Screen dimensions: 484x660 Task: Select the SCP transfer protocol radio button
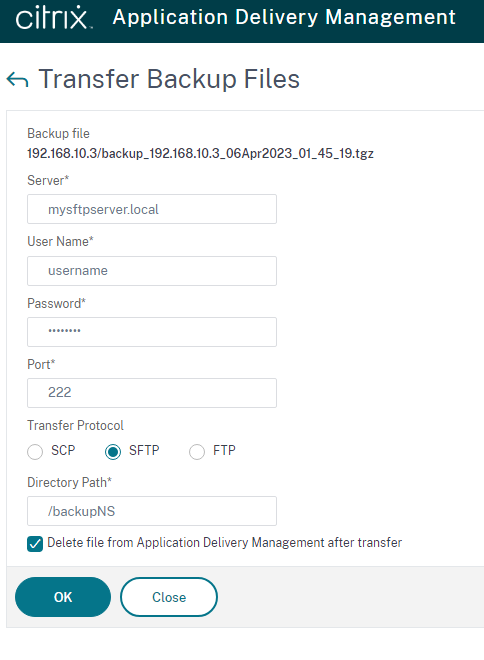click(35, 452)
